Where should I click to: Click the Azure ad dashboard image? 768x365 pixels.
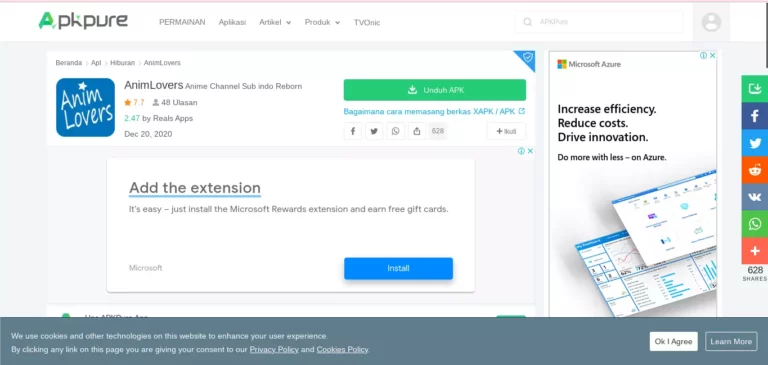pyautogui.click(x=646, y=243)
